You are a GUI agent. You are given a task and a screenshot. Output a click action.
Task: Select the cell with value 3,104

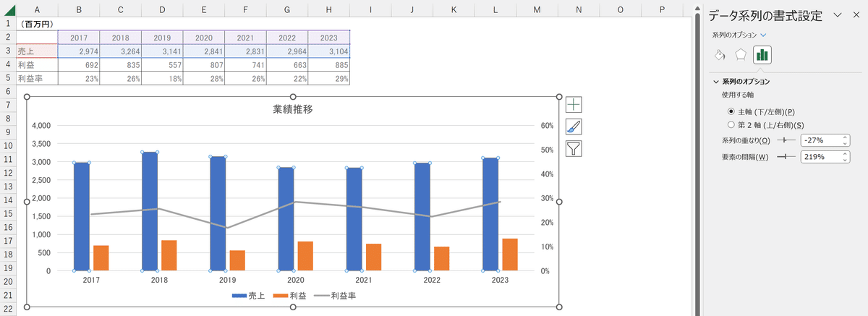tap(329, 51)
